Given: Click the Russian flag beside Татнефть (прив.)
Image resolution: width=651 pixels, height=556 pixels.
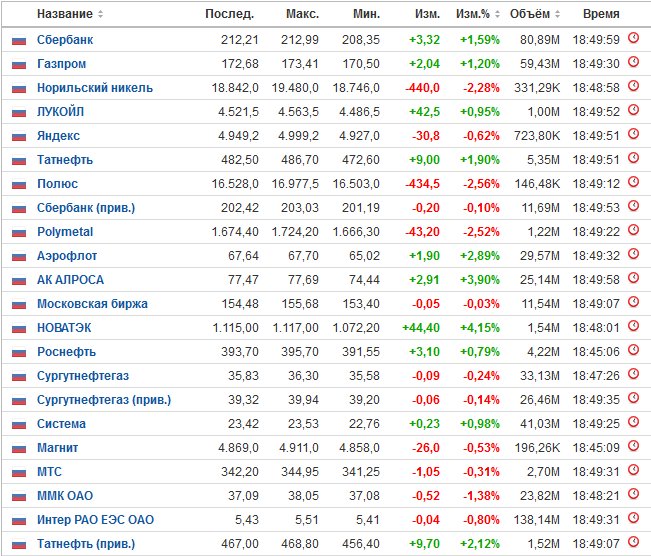Looking at the screenshot, I should (x=19, y=545).
